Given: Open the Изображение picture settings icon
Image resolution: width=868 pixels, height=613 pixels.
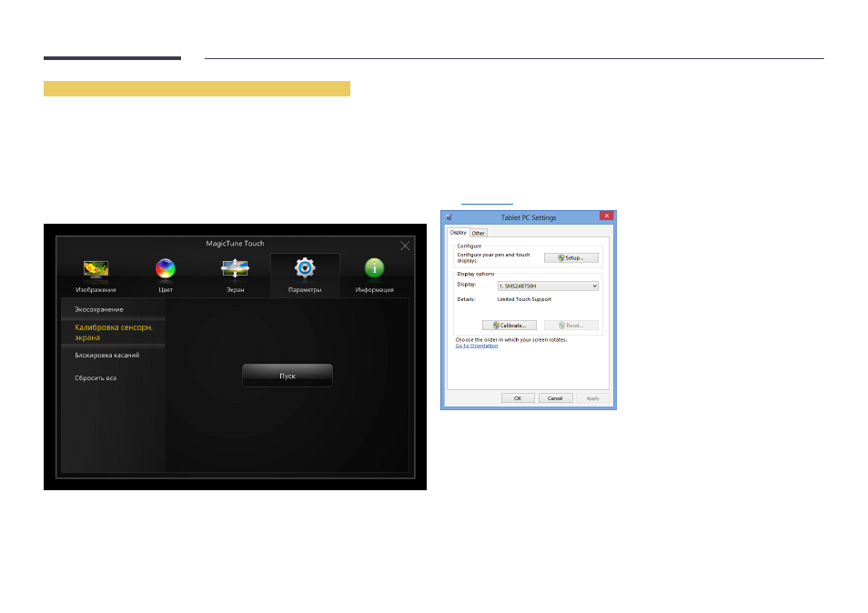Looking at the screenshot, I should click(96, 269).
